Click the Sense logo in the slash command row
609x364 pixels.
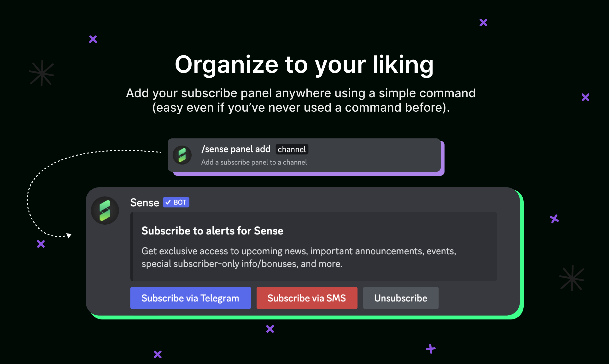182,155
